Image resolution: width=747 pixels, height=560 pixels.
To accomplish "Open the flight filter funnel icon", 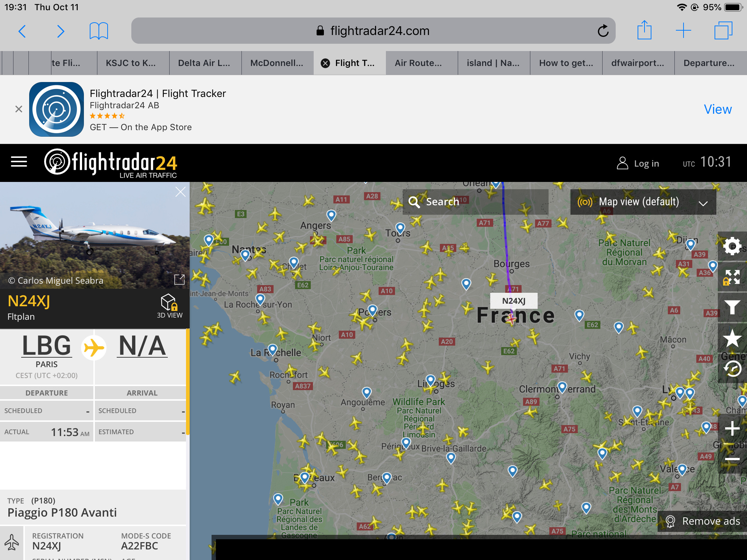I will 732,307.
